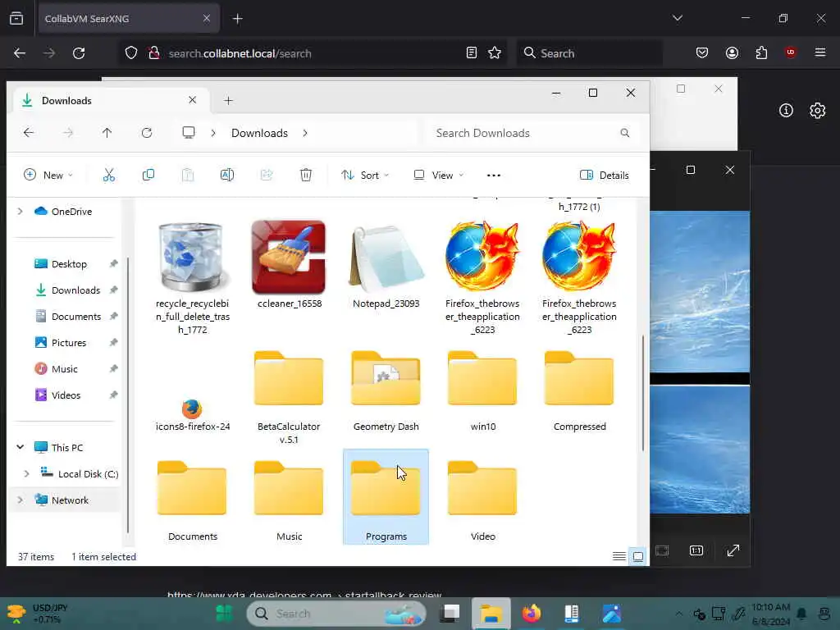The width and height of the screenshot is (840, 630).
Task: Open the Firefox extensions puzzle icon
Action: pyautogui.click(x=761, y=52)
